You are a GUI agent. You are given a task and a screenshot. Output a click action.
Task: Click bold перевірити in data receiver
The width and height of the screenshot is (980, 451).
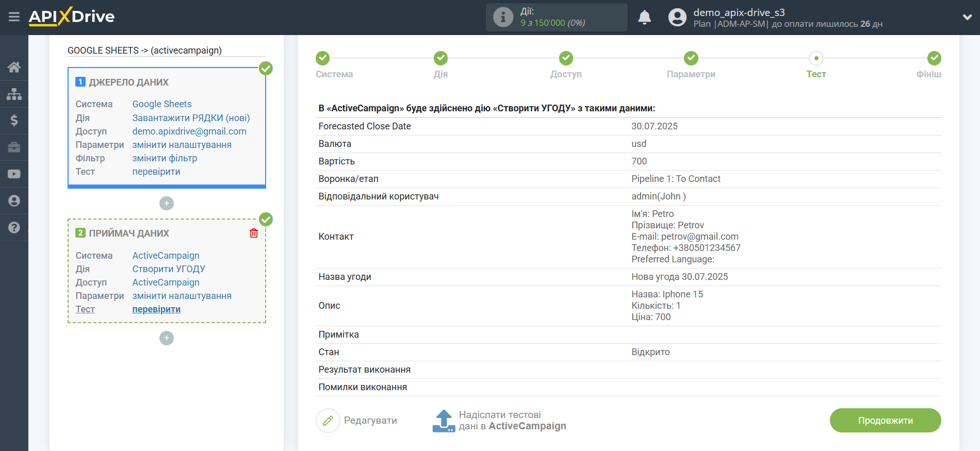pos(156,309)
